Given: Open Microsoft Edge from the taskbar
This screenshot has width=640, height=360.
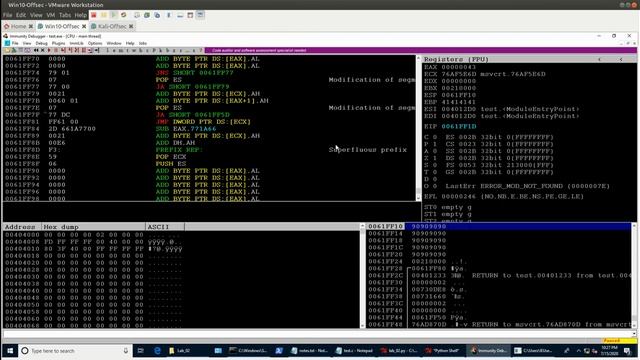Looking at the screenshot, I should [157, 351].
